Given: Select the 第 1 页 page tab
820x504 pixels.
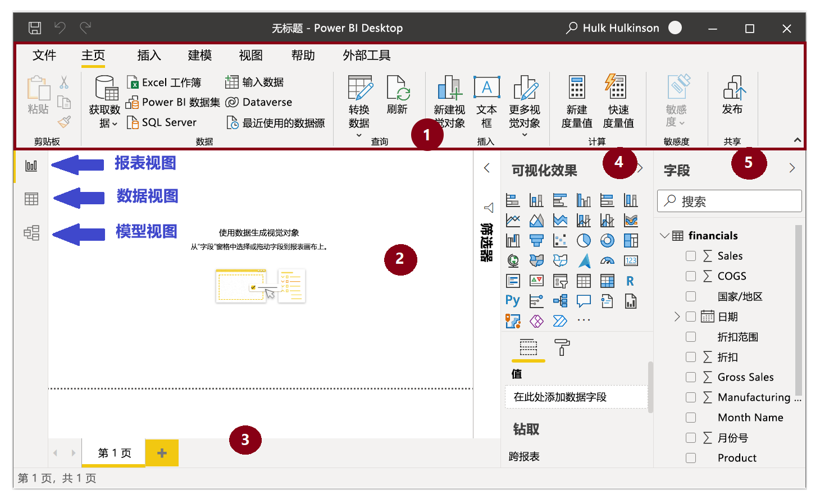Looking at the screenshot, I should (x=114, y=453).
